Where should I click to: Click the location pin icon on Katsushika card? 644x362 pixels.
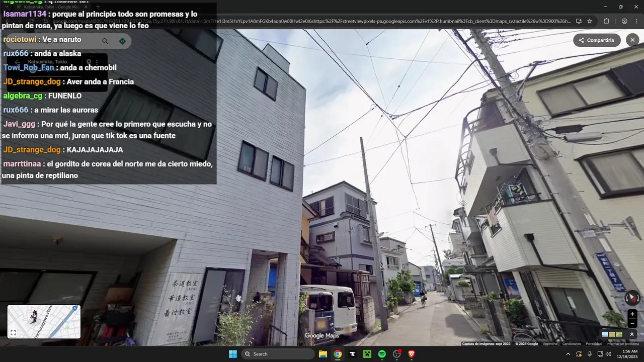(89, 62)
